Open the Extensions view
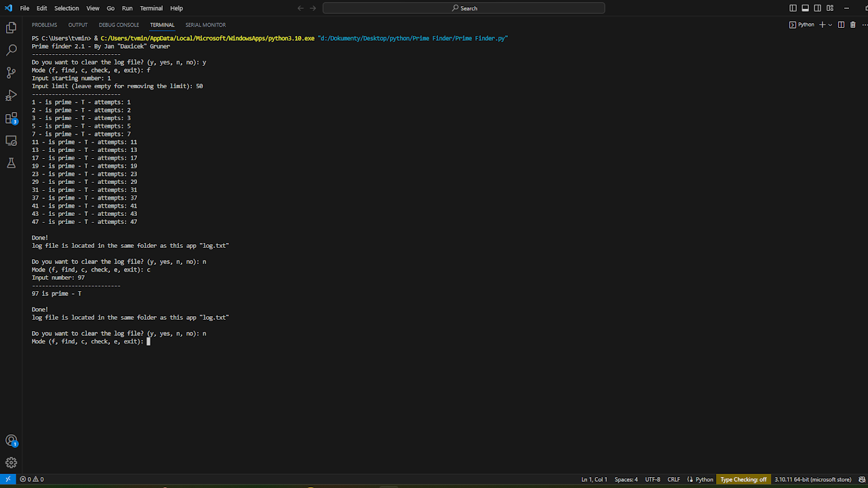Image resolution: width=868 pixels, height=488 pixels. [x=11, y=118]
